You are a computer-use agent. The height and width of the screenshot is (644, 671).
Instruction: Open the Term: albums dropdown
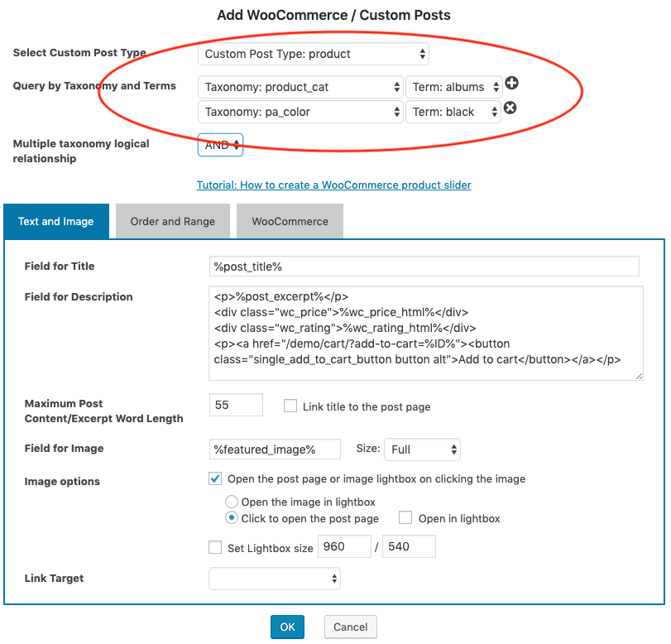click(x=453, y=87)
